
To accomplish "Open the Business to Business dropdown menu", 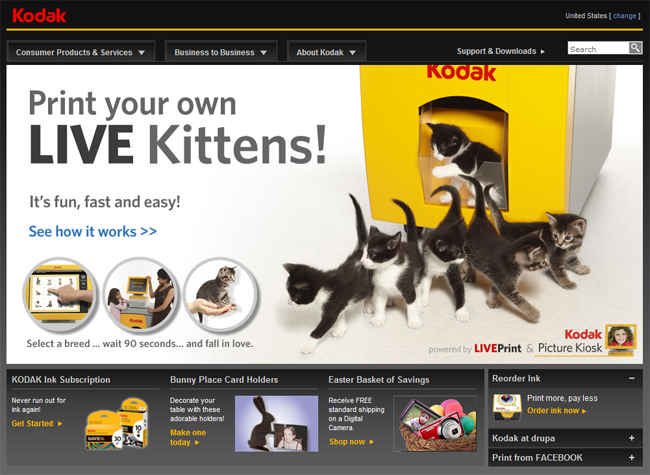I will (221, 52).
